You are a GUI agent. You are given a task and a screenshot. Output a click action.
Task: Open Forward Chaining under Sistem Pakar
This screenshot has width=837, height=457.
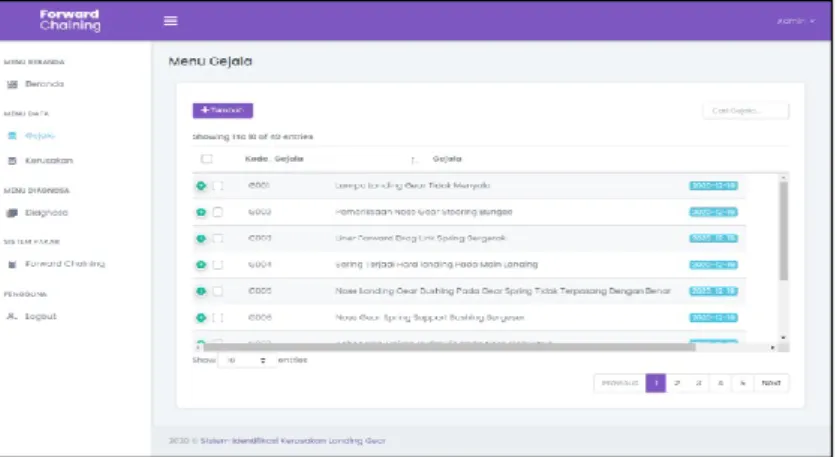point(65,264)
